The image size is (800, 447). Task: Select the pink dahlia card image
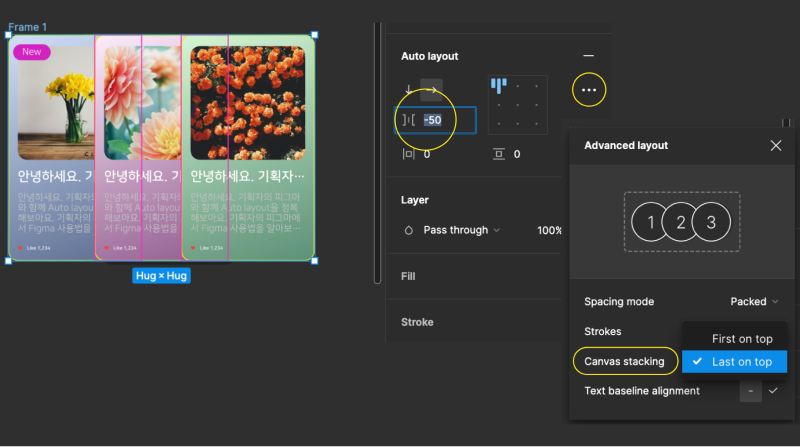click(x=142, y=103)
